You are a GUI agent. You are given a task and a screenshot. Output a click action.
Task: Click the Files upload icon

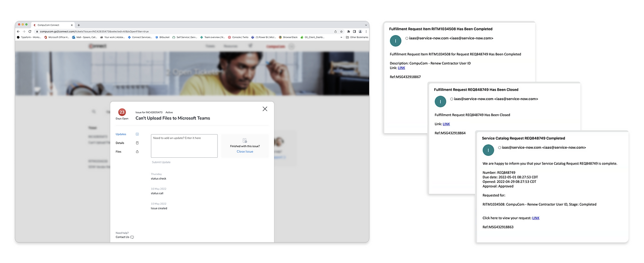(137, 152)
